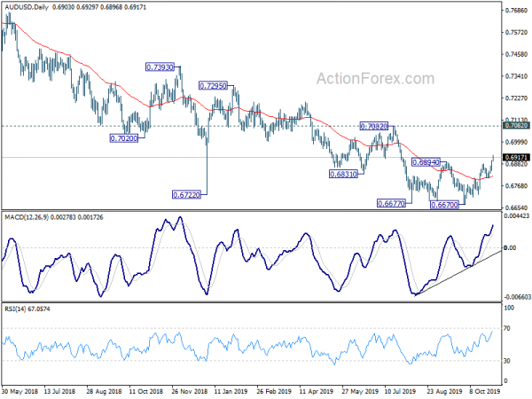
Task: Click the 11 Apr 2019 date label
Action: [x=317, y=392]
